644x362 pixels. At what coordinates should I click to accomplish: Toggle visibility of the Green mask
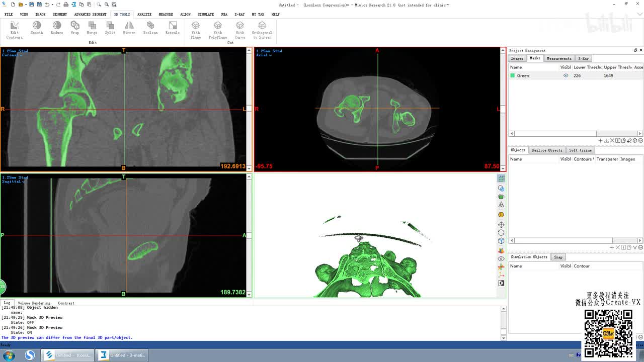(566, 75)
